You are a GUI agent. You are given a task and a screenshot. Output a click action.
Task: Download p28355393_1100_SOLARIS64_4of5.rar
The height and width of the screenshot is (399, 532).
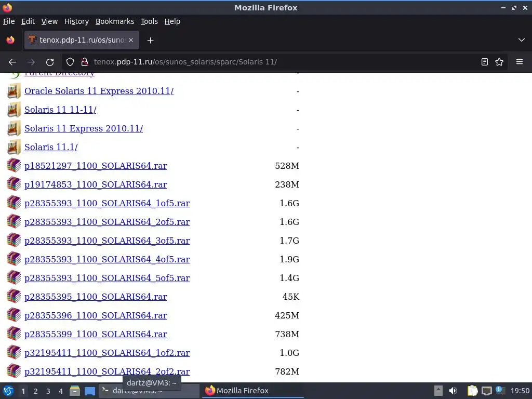tap(107, 259)
